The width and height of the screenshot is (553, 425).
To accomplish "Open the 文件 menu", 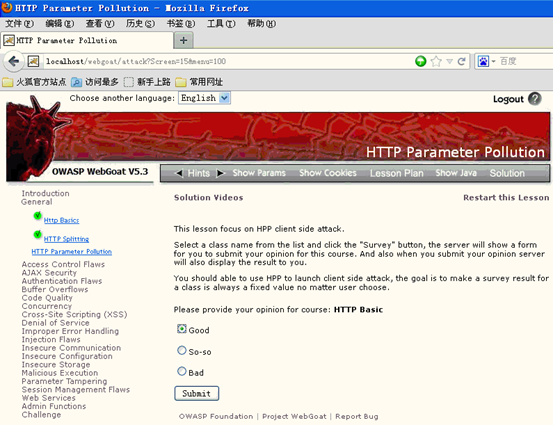I will click(19, 24).
